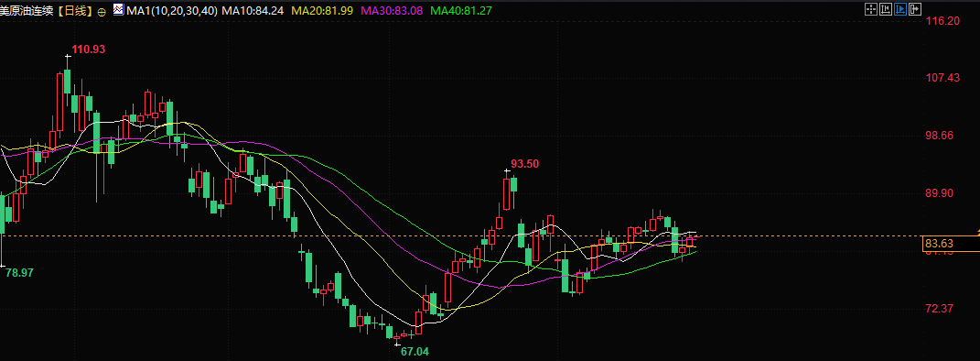Toggle the crosshair cursor icon
Viewport: 980px width, 361px height.
click(871, 9)
